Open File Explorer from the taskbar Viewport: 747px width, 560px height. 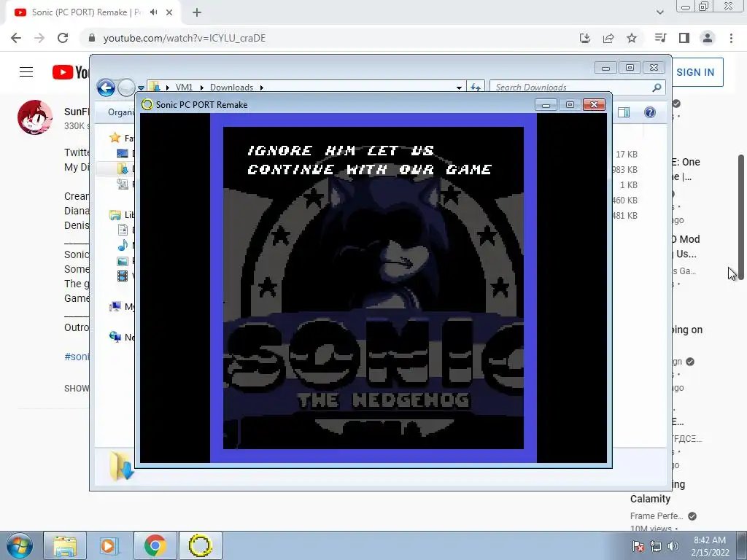pyautogui.click(x=65, y=545)
